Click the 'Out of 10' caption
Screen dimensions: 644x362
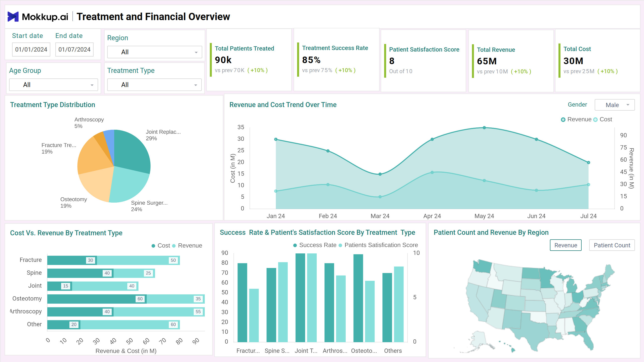click(x=401, y=71)
